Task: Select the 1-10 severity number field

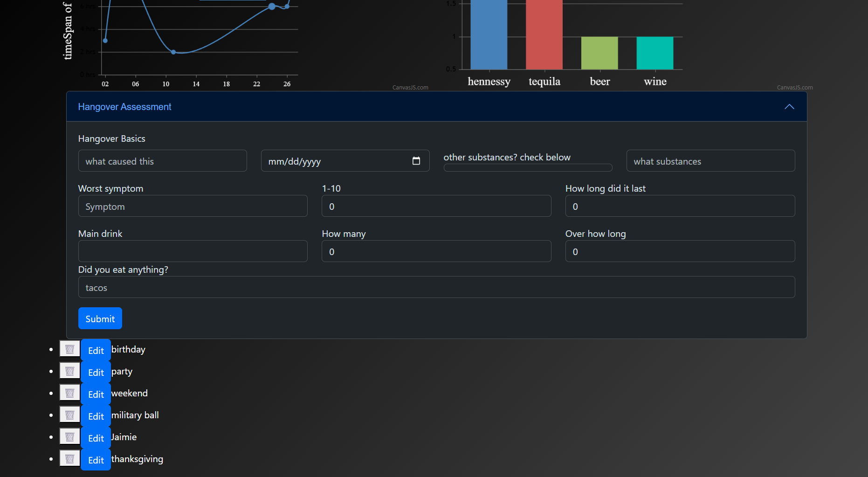Action: [x=436, y=206]
